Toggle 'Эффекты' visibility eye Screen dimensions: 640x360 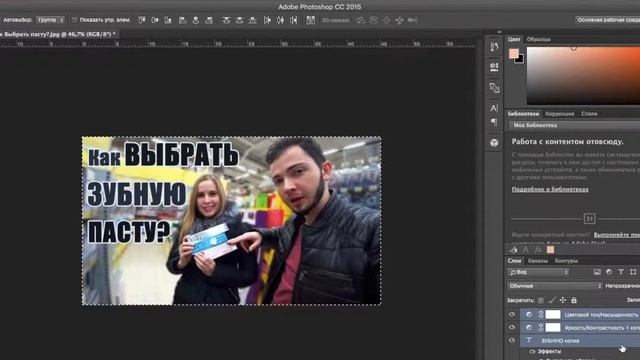[532, 351]
